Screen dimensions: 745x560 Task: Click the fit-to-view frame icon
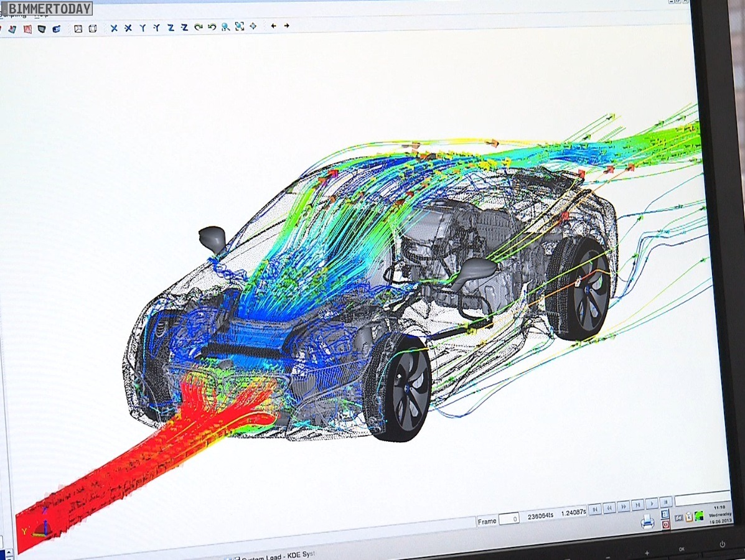point(239,27)
